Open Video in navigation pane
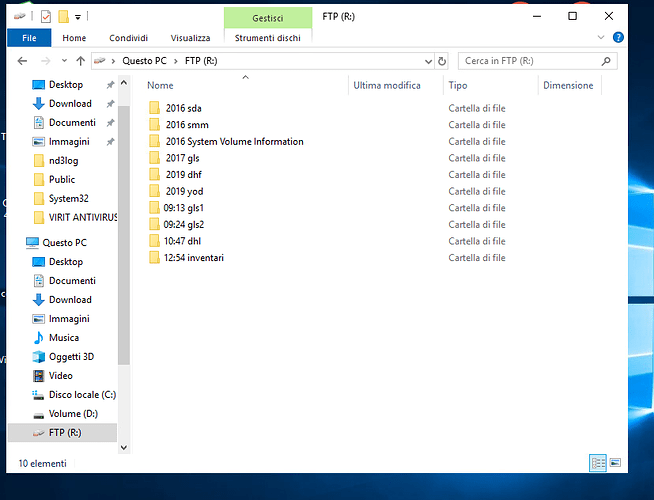This screenshot has height=500, width=654. coord(60,376)
